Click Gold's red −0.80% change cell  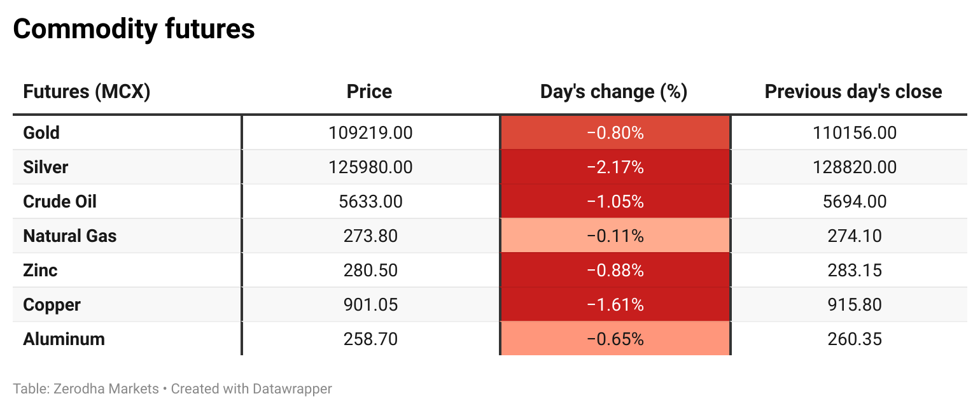615,133
